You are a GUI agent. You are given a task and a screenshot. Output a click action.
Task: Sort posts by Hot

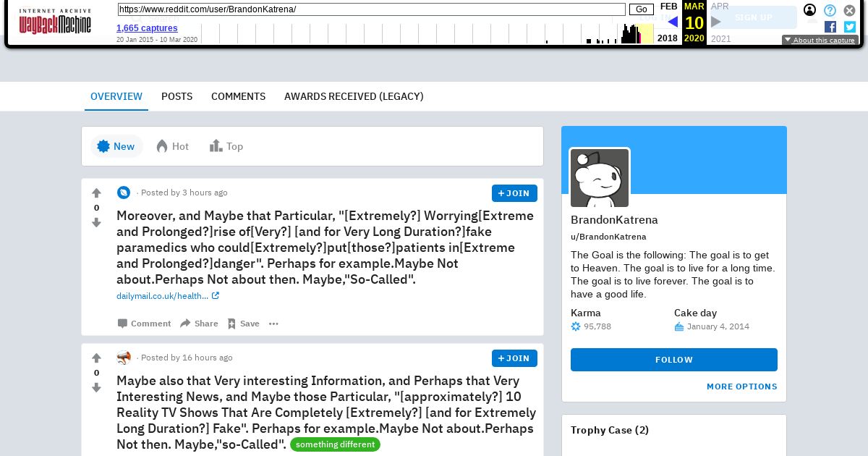click(172, 146)
